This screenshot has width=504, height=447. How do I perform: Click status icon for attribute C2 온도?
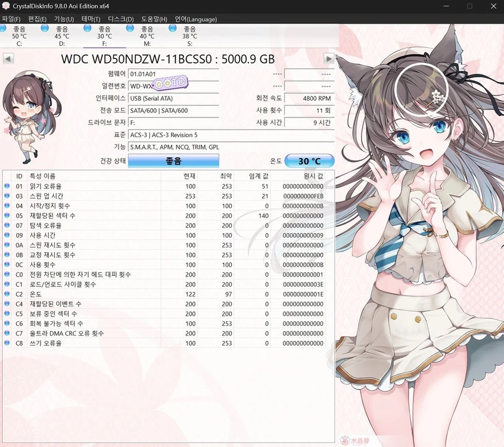(x=7, y=294)
